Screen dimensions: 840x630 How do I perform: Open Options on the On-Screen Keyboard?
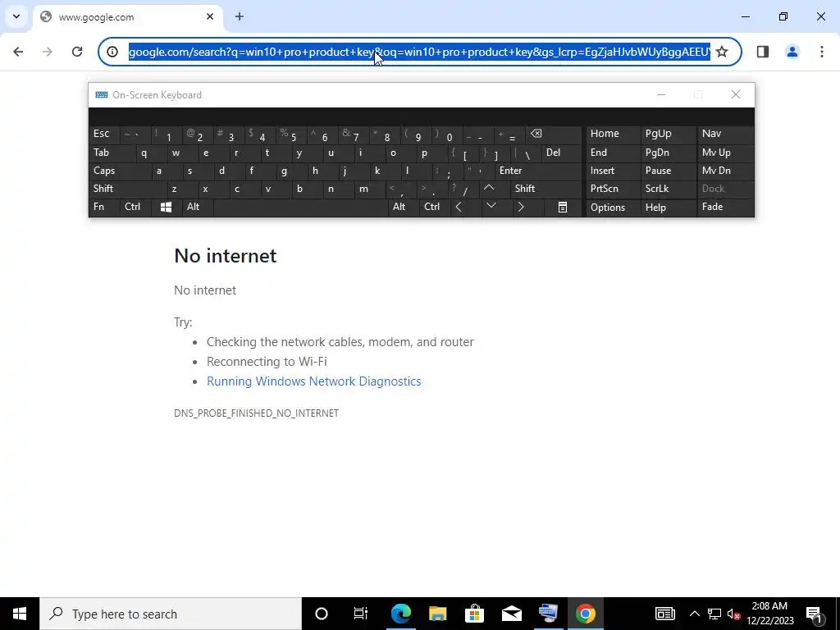[612, 208]
